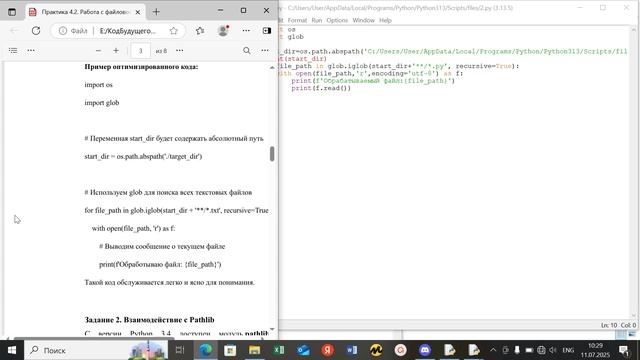Click the PDF scroll-up arrow
Viewport: 640px width, 360px height.
pos(272,67)
